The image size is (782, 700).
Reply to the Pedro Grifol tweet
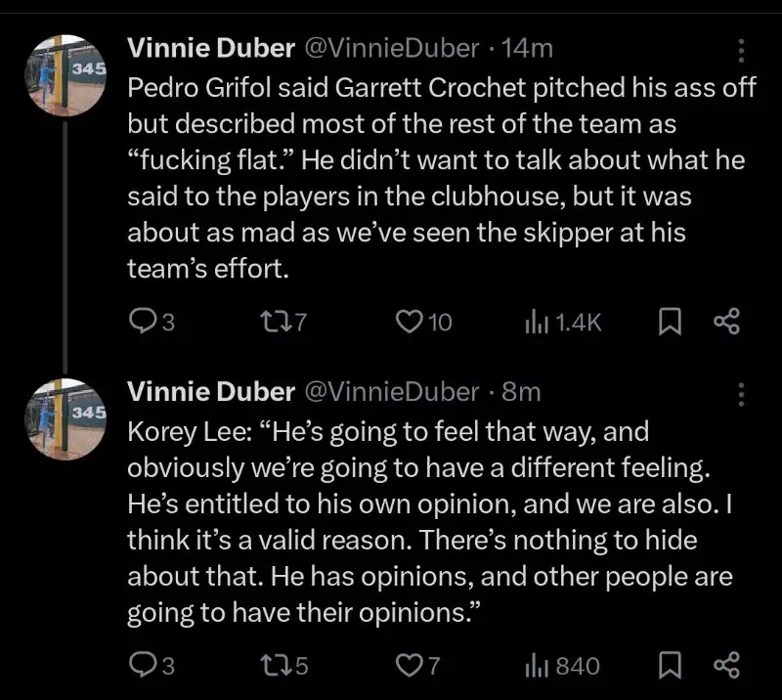click(143, 322)
